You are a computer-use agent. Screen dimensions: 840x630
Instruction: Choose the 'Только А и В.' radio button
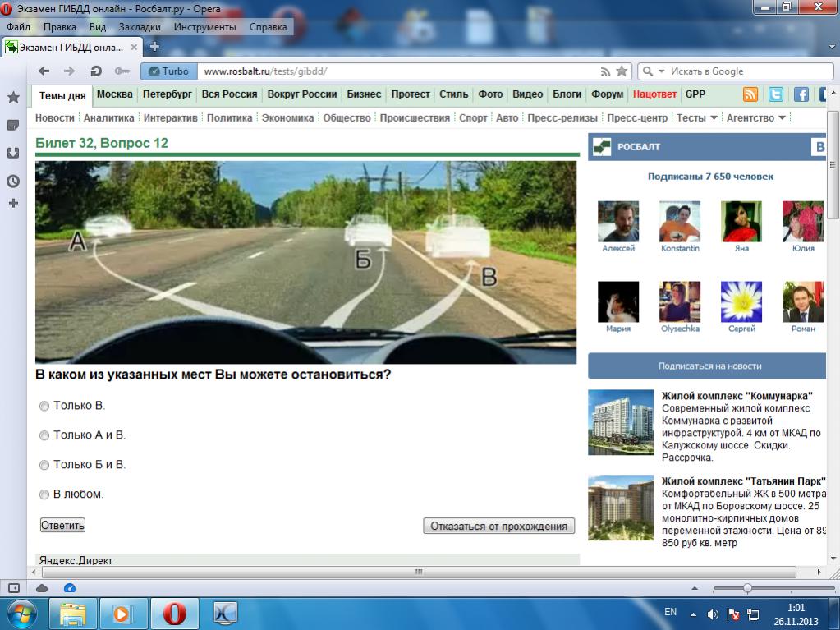tap(44, 435)
